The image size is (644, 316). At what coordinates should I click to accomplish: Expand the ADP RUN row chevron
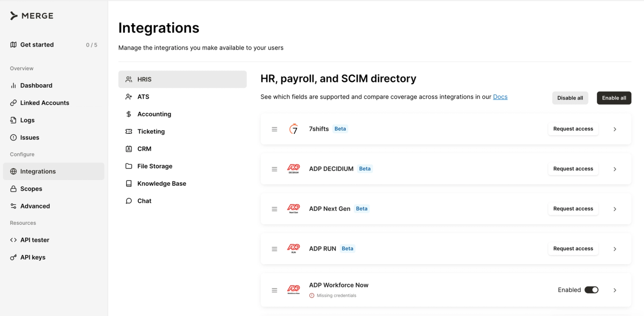615,249
